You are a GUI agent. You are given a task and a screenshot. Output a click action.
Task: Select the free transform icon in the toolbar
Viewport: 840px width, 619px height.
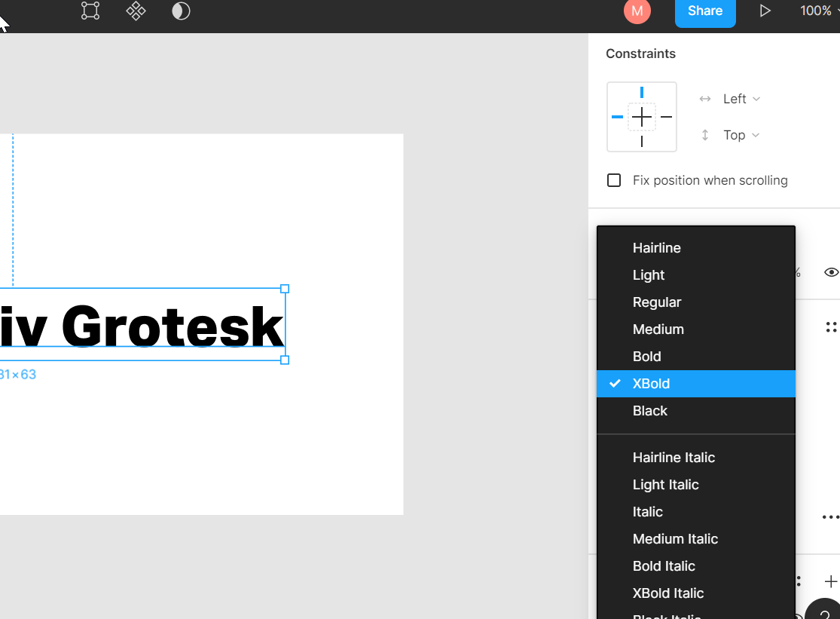(90, 11)
